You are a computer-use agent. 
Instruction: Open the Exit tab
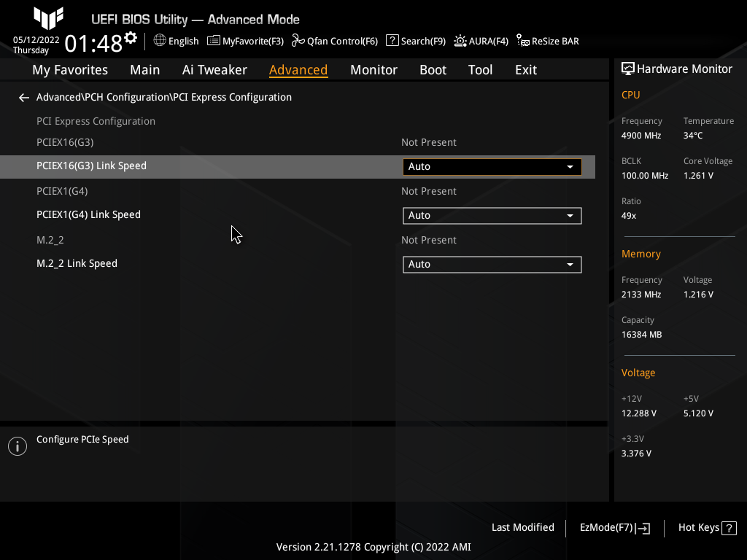coord(526,70)
